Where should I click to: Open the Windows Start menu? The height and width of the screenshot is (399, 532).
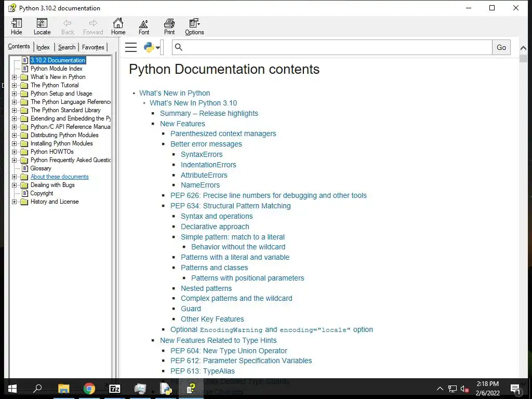[x=12, y=389]
